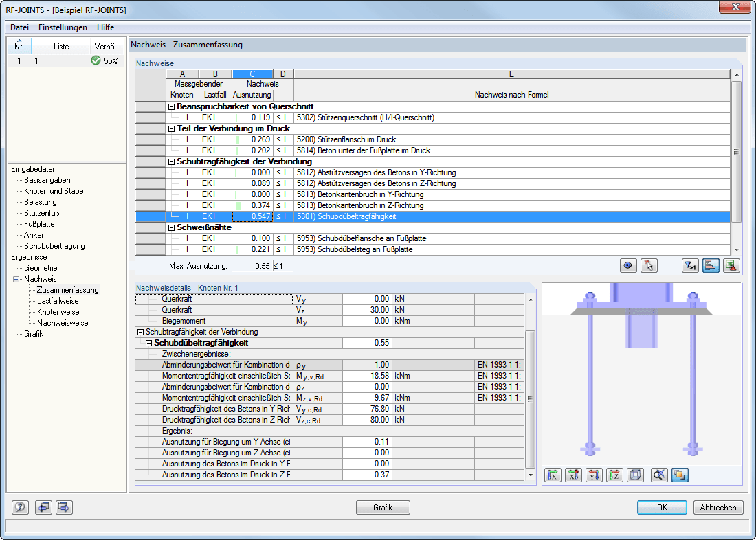Select Grafik in navigator tree
756x540 pixels.
pyautogui.click(x=34, y=334)
